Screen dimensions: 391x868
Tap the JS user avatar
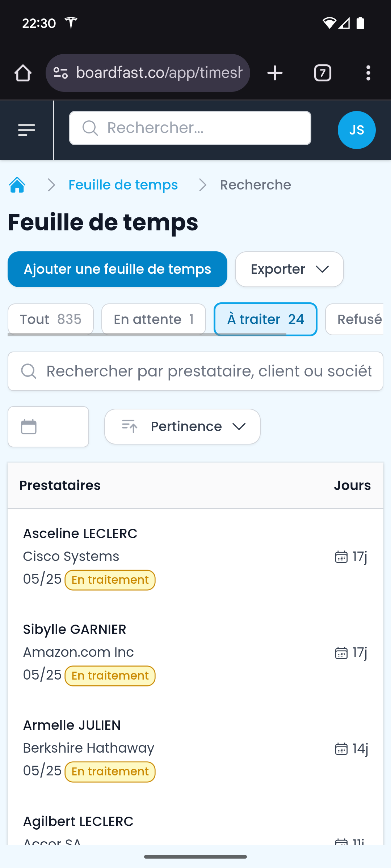click(x=356, y=130)
